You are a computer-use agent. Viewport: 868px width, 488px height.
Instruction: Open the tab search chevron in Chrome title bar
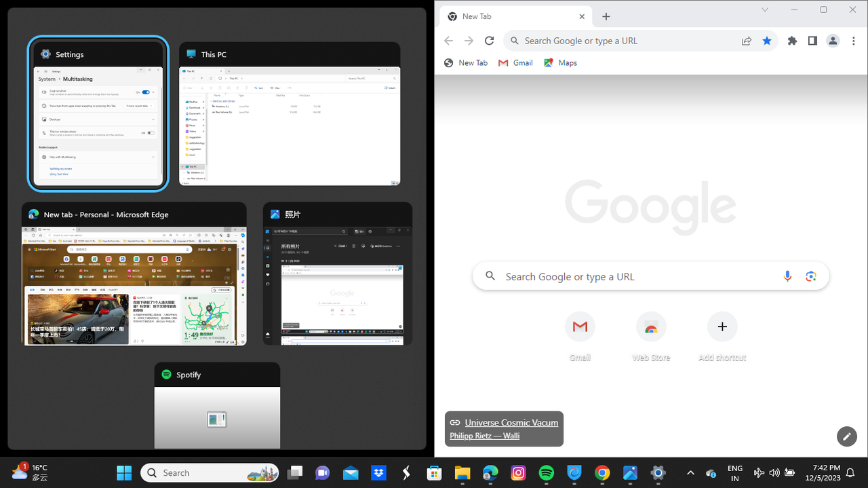(765, 10)
